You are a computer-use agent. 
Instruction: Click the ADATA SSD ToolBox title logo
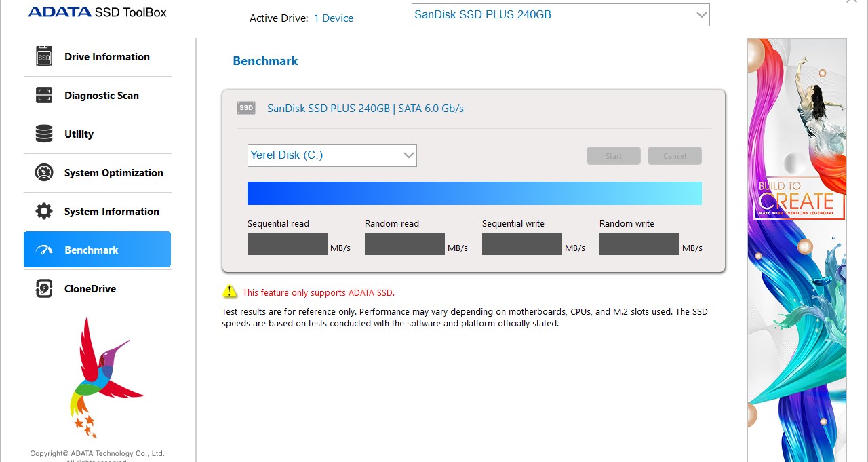(x=98, y=12)
